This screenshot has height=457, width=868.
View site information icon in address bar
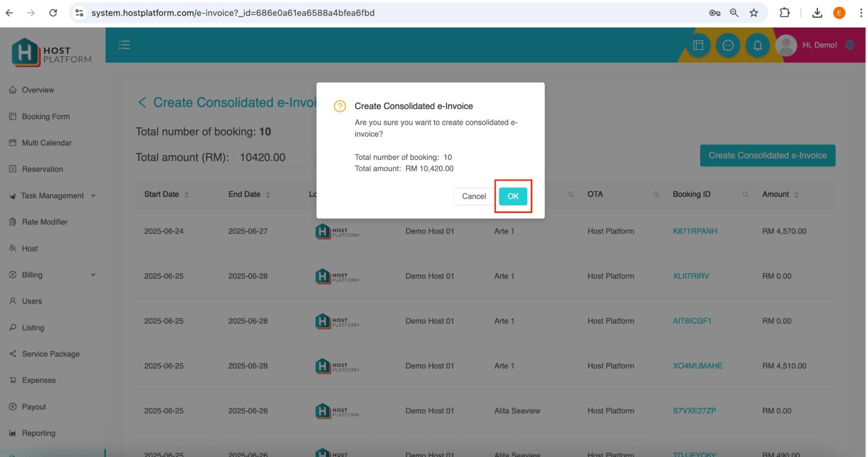pos(79,13)
